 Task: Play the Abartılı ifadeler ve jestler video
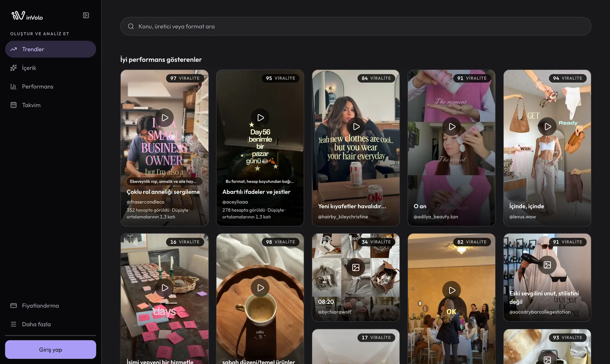(260, 118)
